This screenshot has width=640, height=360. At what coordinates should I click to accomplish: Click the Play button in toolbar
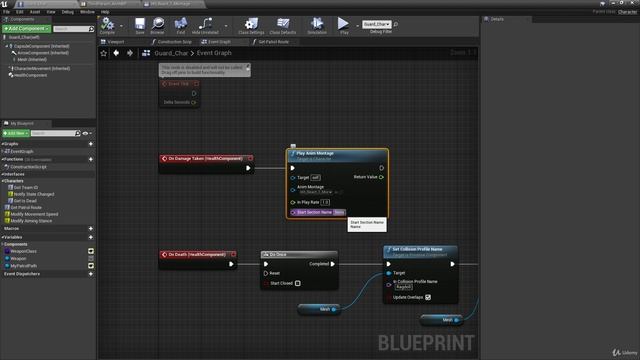[343, 24]
